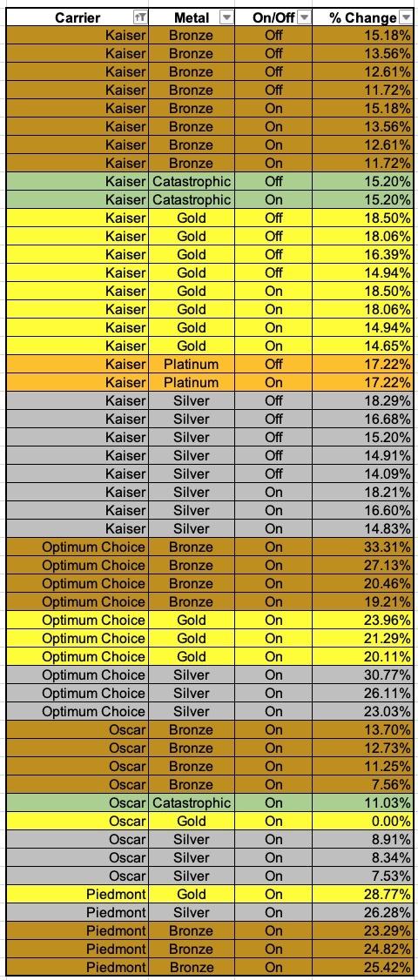Click the 7.56% Oscar Bronze cell

pyautogui.click(x=363, y=784)
